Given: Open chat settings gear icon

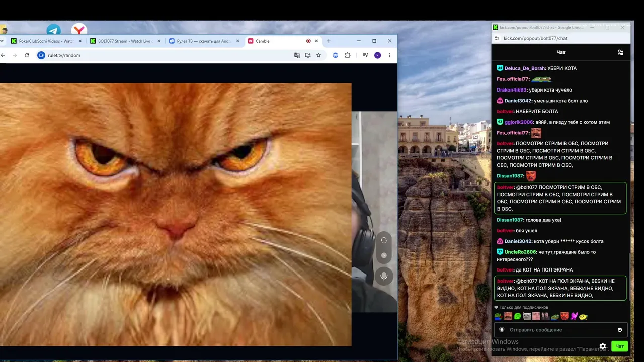Looking at the screenshot, I should pos(603,346).
